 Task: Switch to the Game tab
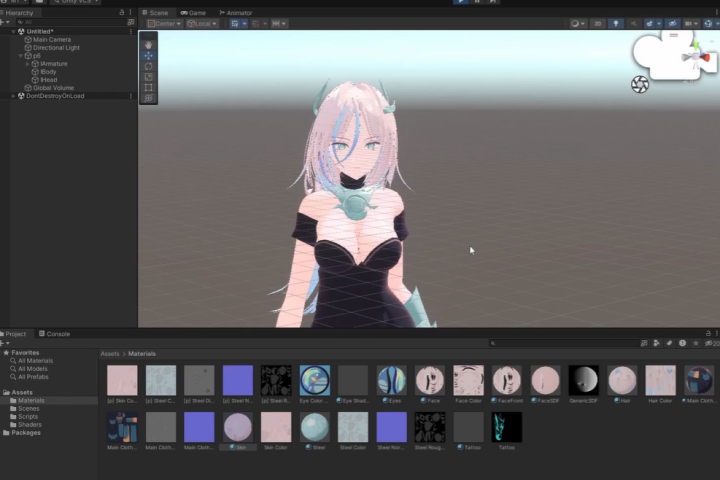[x=193, y=13]
